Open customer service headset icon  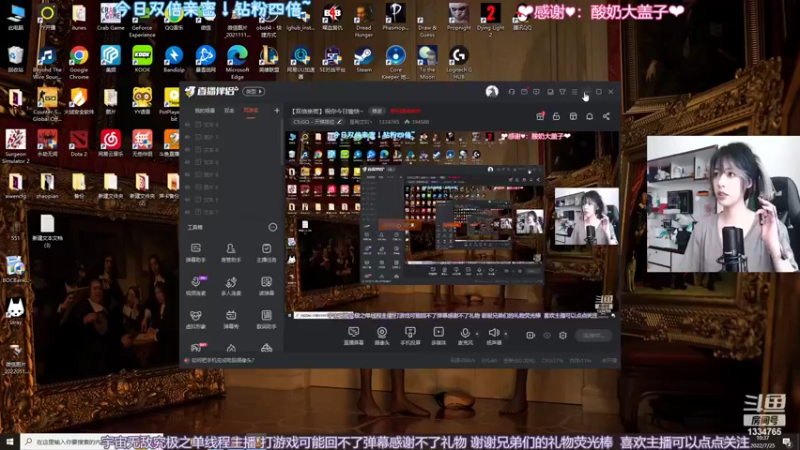click(512, 92)
